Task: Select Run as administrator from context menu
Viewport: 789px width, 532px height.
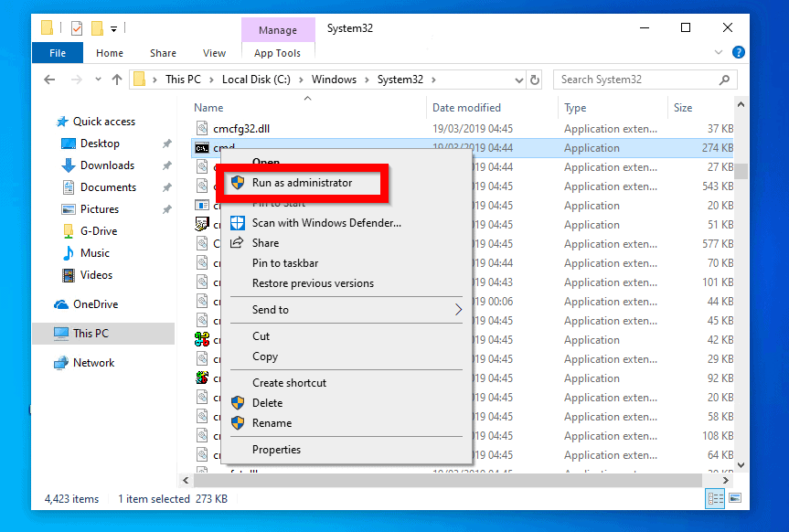Action: click(302, 183)
